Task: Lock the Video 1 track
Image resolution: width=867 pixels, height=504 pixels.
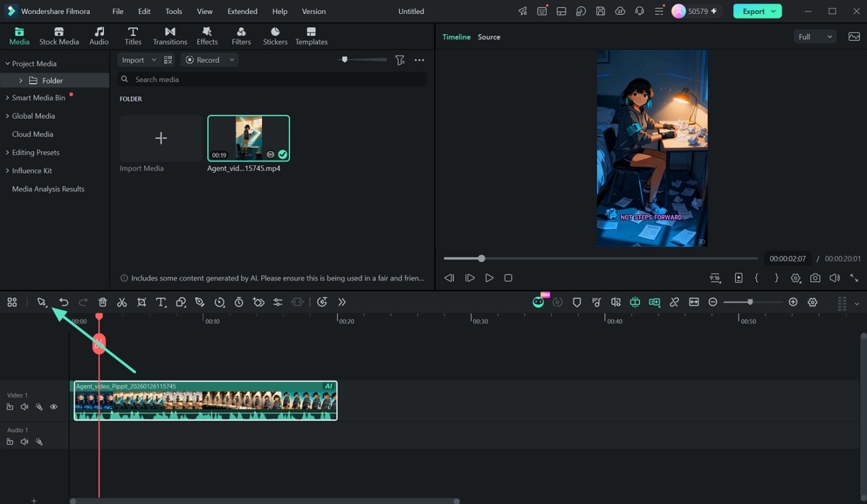Action: (10, 407)
